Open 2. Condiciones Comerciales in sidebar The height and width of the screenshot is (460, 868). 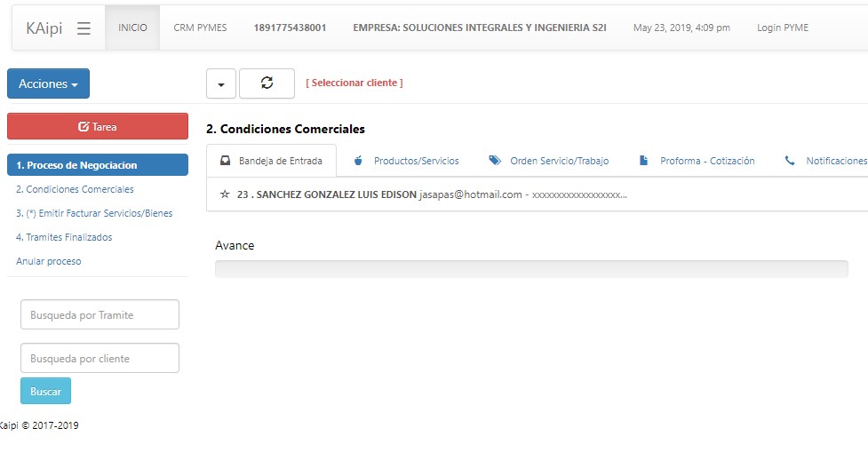[75, 189]
